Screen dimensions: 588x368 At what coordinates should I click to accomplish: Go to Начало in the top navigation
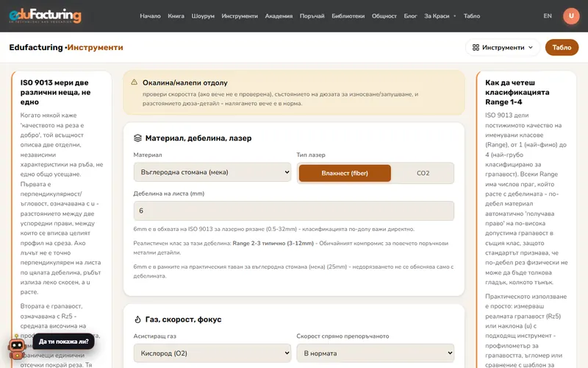[x=150, y=15]
